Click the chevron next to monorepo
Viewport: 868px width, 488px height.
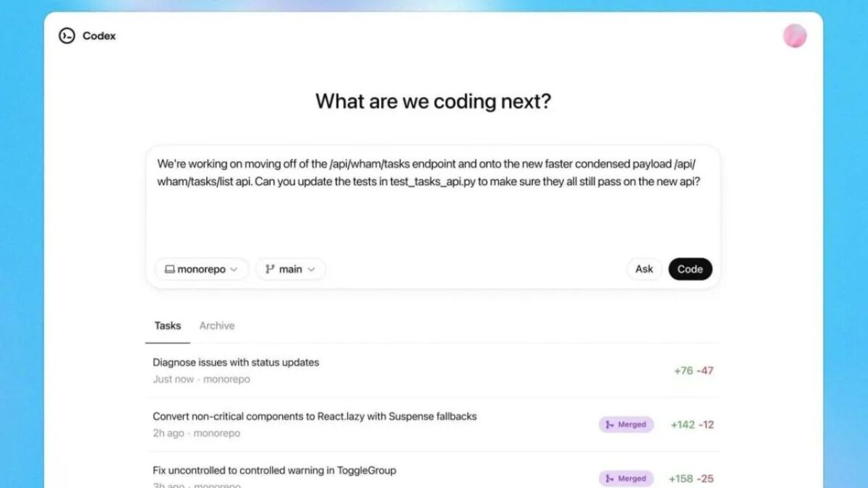pyautogui.click(x=234, y=269)
